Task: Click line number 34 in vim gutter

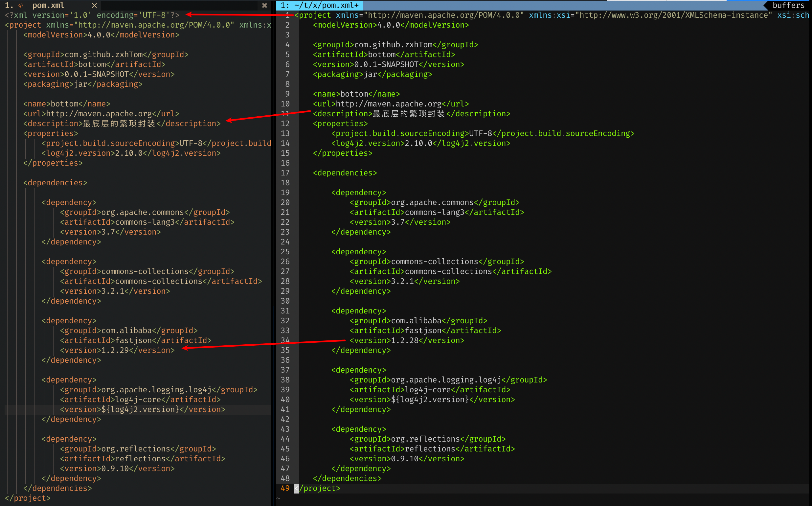Action: [x=285, y=340]
